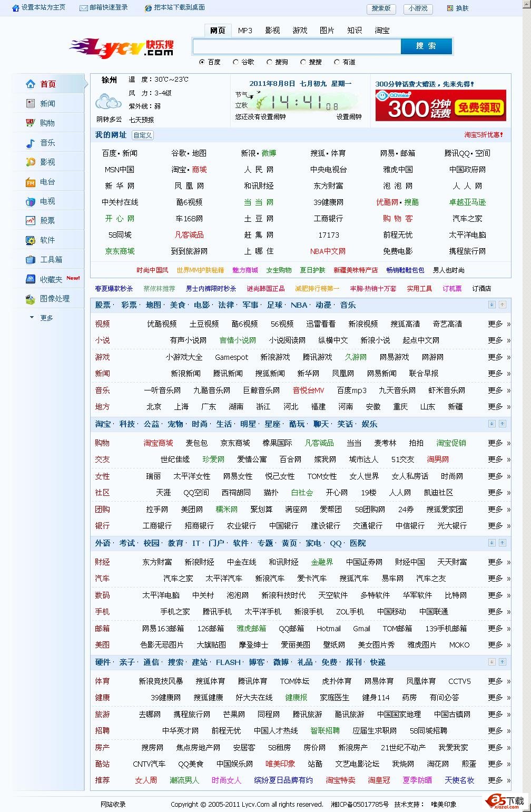Switch to the 游戏 search tab

coord(300,31)
